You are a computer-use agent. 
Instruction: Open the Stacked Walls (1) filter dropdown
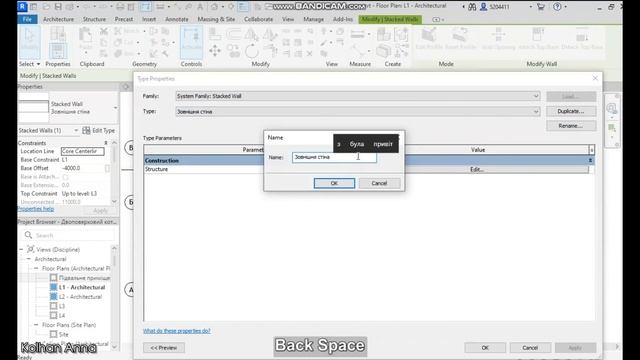[x=76, y=130]
